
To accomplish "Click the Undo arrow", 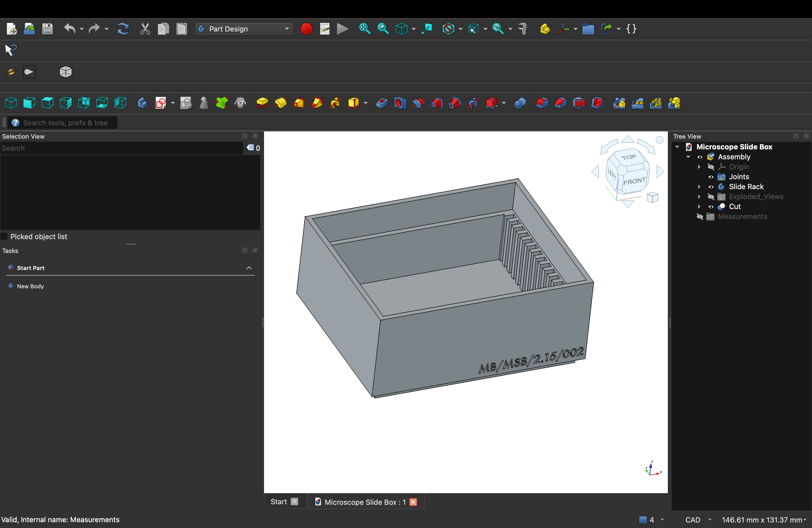I will 70,29.
